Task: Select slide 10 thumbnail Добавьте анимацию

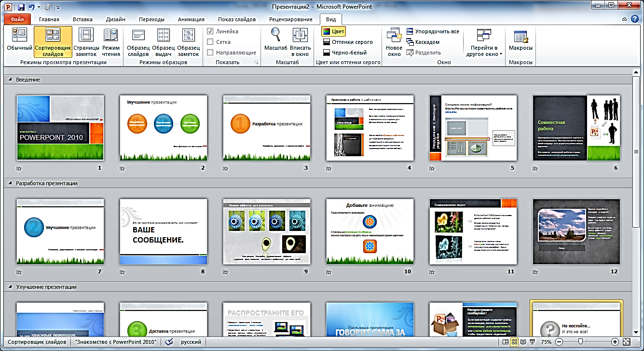Action: 370,231
